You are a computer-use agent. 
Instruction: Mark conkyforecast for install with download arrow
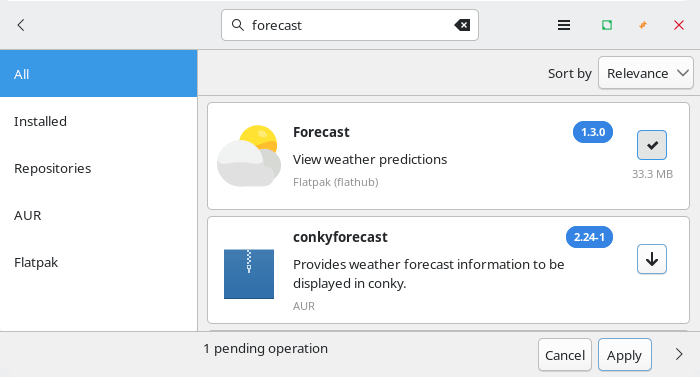pos(652,259)
